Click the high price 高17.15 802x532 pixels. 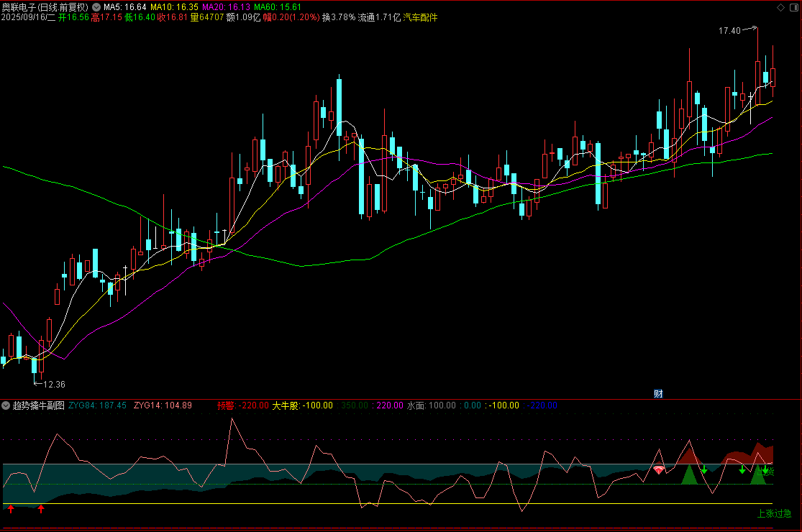[x=106, y=17]
